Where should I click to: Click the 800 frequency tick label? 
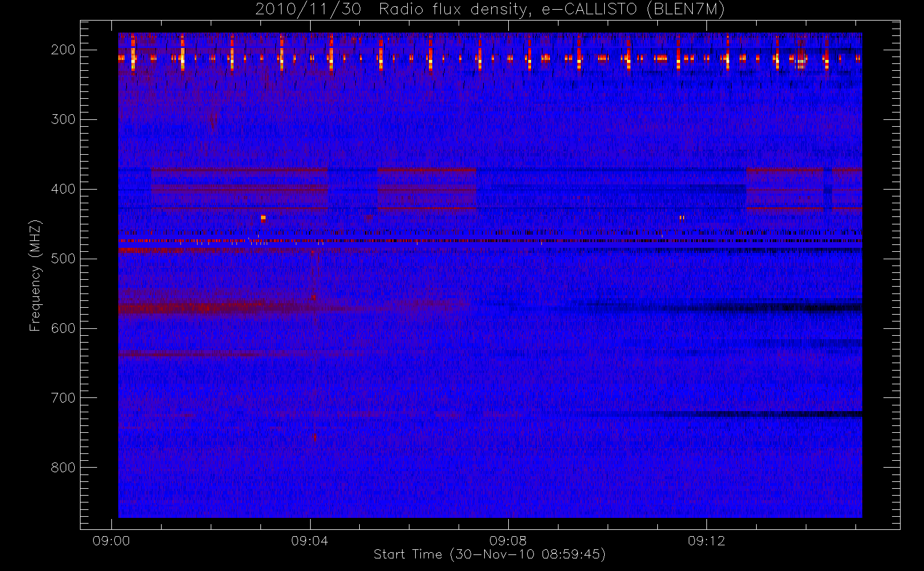[63, 468]
